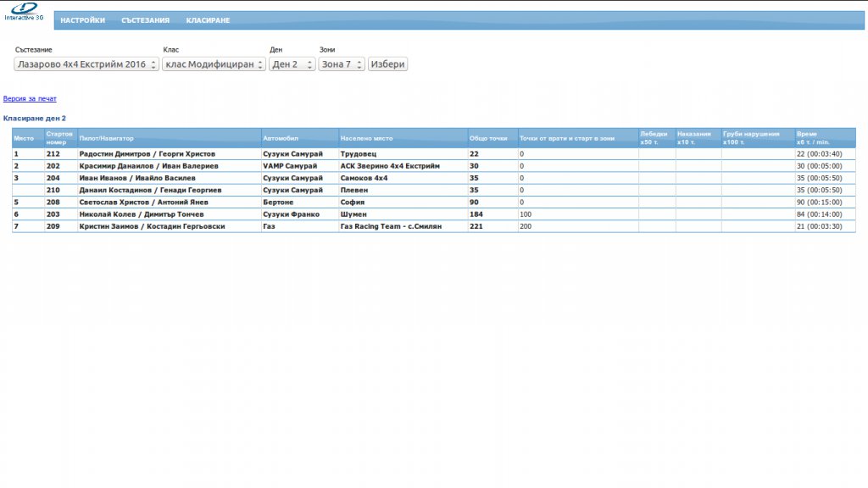The image size is (868, 488).
Task: Click the Избери button
Action: point(387,64)
